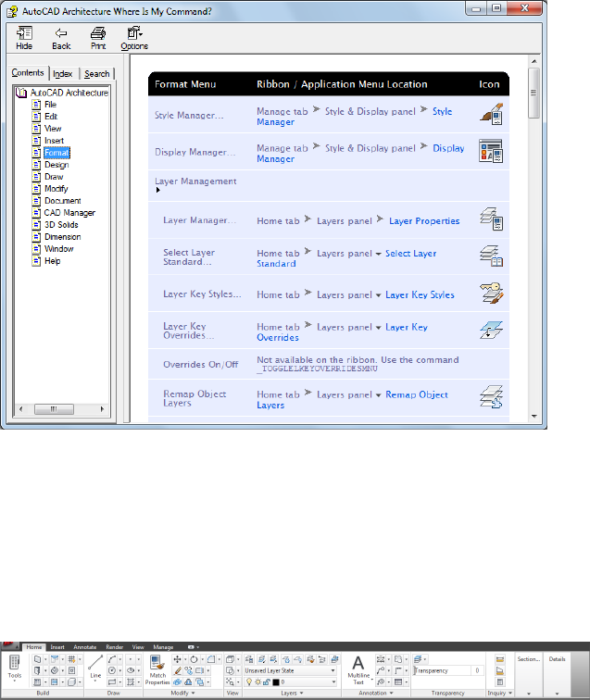Screen dimensions: 590x700
Task: Click the black layer color swatch
Action: click(x=276, y=681)
